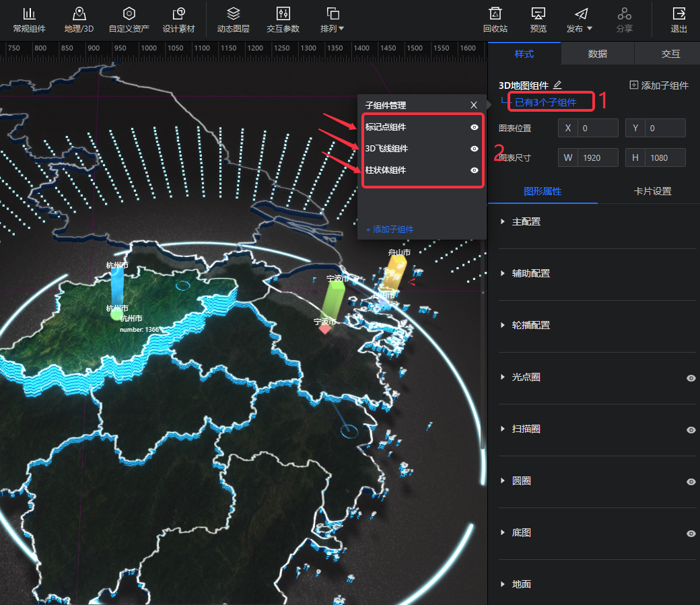The width and height of the screenshot is (700, 605).
Task: Expand the 轮播配置 section
Action: pyautogui.click(x=530, y=325)
